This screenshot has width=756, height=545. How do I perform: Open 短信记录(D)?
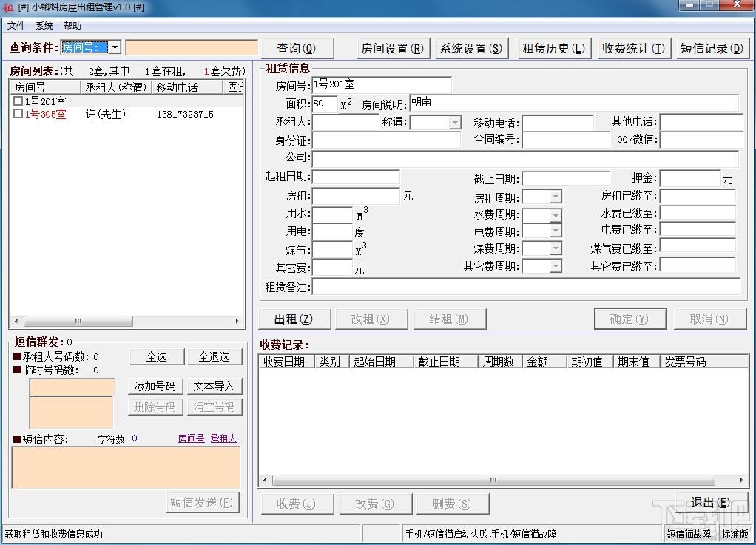coord(712,48)
